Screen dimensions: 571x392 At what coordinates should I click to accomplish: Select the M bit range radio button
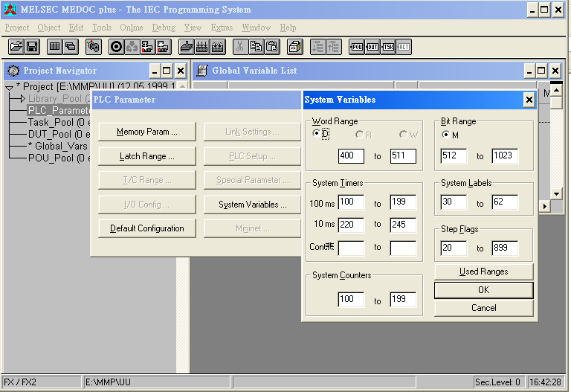pyautogui.click(x=446, y=135)
